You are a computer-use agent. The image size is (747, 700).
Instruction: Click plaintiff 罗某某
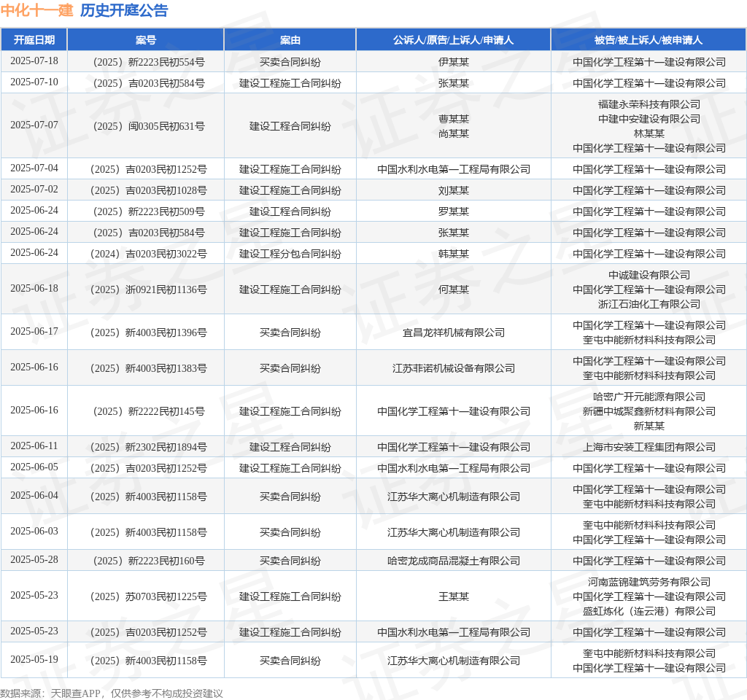(x=454, y=211)
